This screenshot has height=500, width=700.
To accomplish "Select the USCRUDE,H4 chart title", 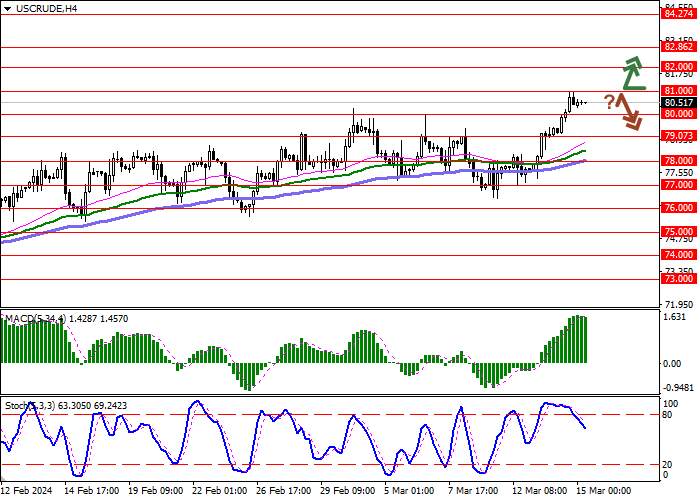I will 46,8.
